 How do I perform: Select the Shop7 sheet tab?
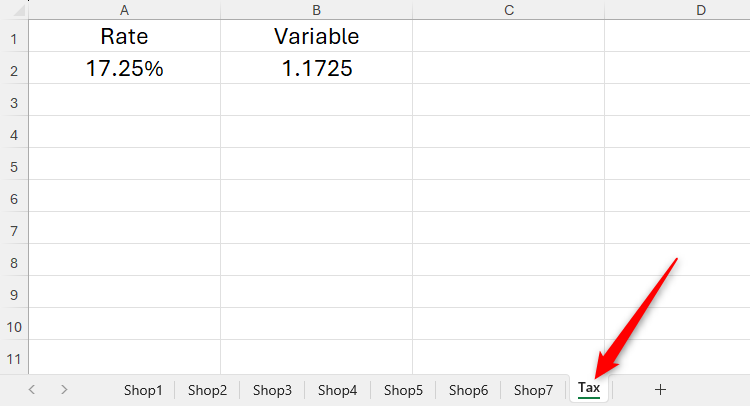(x=533, y=390)
